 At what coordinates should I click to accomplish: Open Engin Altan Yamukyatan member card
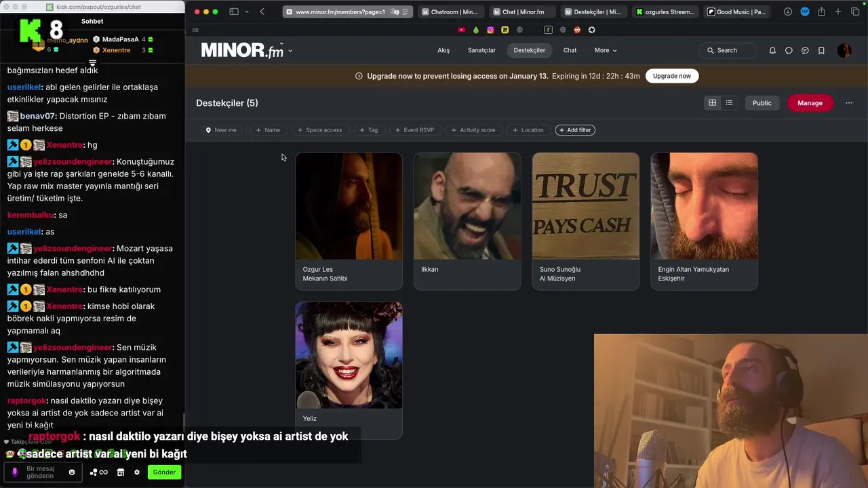coord(704,221)
